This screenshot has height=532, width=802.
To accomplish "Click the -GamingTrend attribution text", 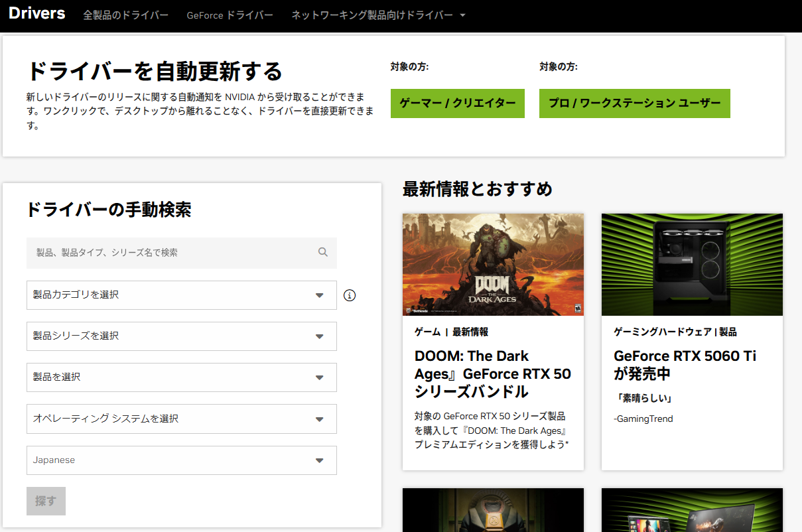I will click(643, 419).
